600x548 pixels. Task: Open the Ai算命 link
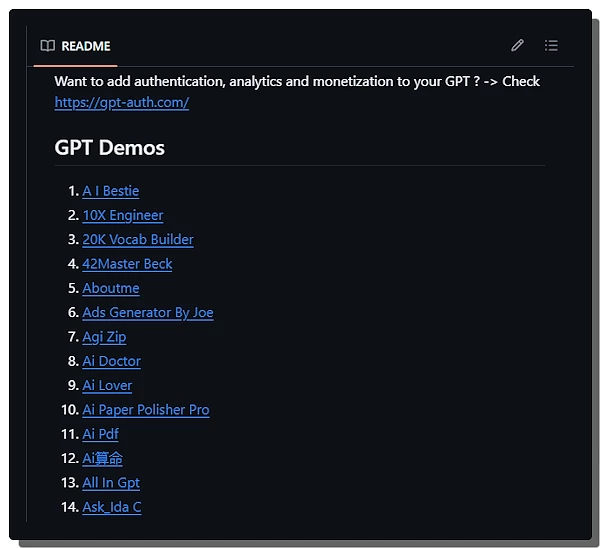(102, 458)
